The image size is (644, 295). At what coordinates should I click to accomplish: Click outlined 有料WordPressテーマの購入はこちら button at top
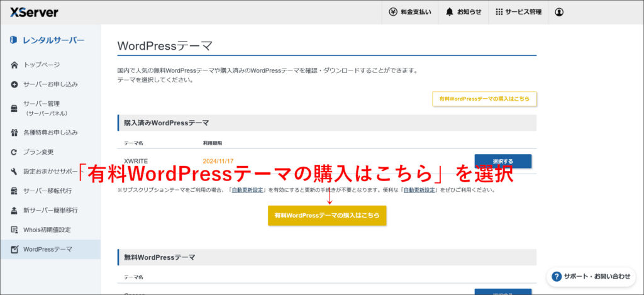click(x=484, y=99)
